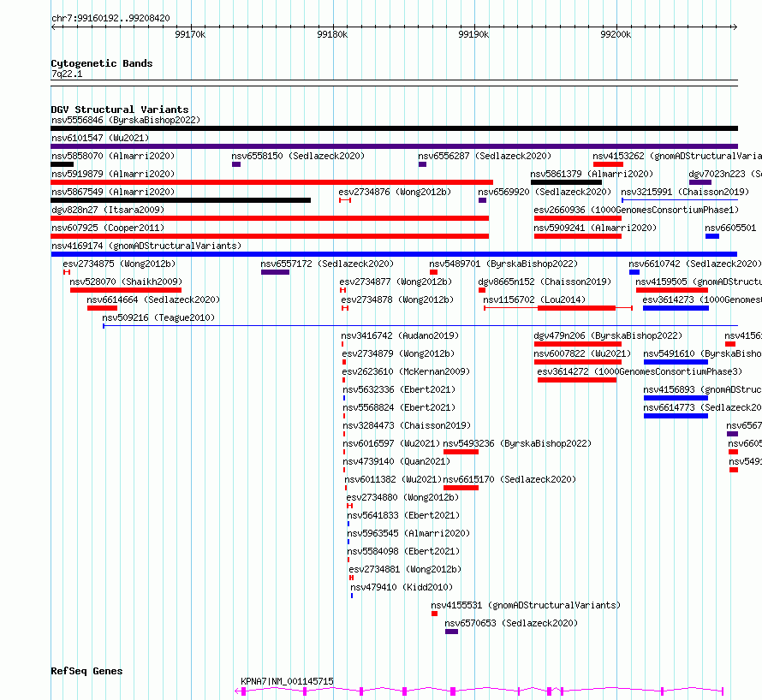Click nsv6610742 (Sedlazeck2020) label

pyautogui.click(x=695, y=264)
